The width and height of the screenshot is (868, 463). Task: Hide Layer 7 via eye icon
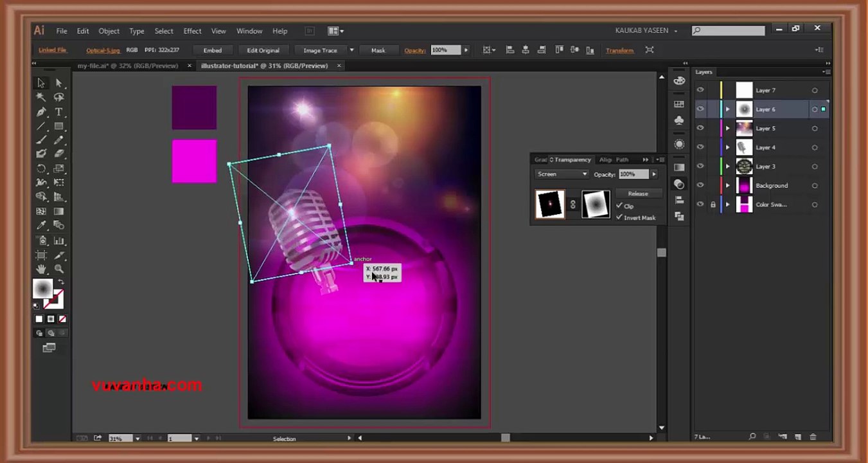pos(700,90)
